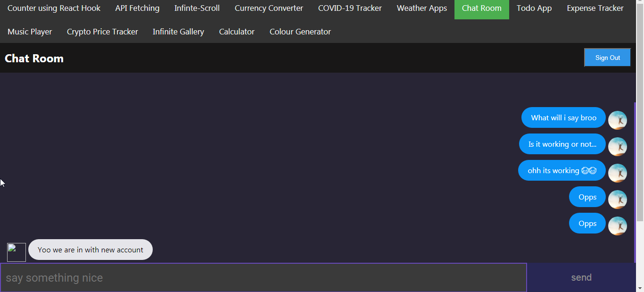The height and width of the screenshot is (292, 644).
Task: Click the 'ohh its working' message bubble
Action: coord(562,170)
